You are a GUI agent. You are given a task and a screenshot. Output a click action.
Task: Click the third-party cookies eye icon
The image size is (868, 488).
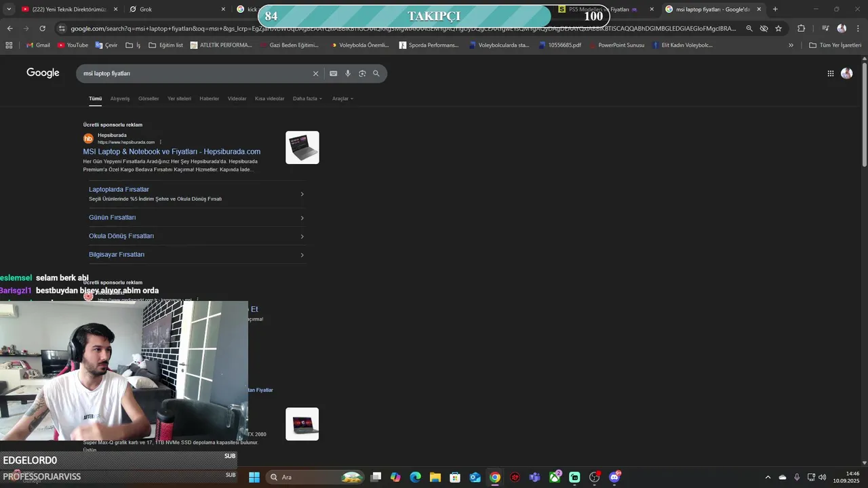[x=764, y=28]
